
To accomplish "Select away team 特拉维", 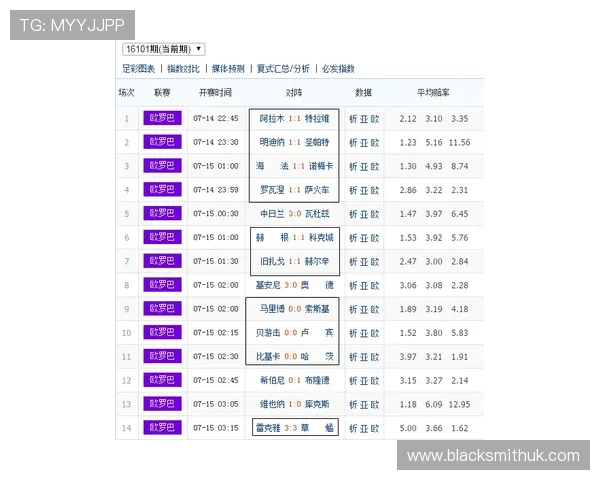I will click(x=317, y=119).
